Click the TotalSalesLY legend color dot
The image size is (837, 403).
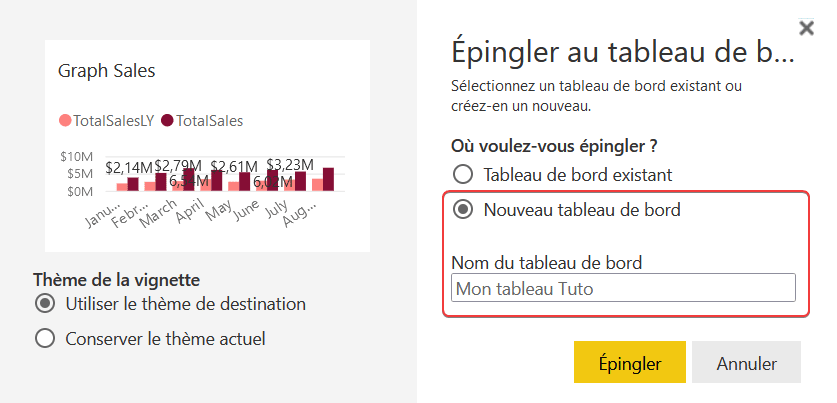pyautogui.click(x=65, y=121)
